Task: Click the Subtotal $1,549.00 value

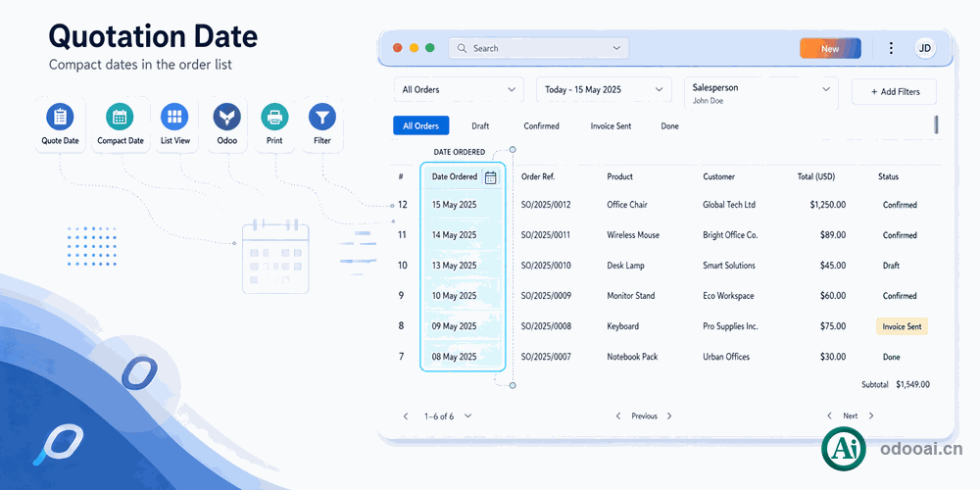Action: (912, 384)
